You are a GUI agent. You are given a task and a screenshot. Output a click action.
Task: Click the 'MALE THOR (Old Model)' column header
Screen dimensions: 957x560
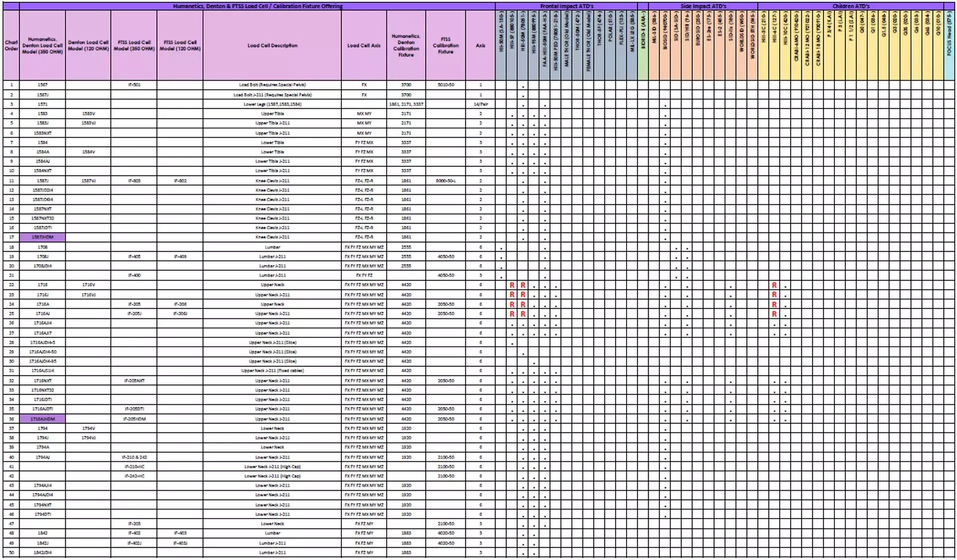(567, 45)
